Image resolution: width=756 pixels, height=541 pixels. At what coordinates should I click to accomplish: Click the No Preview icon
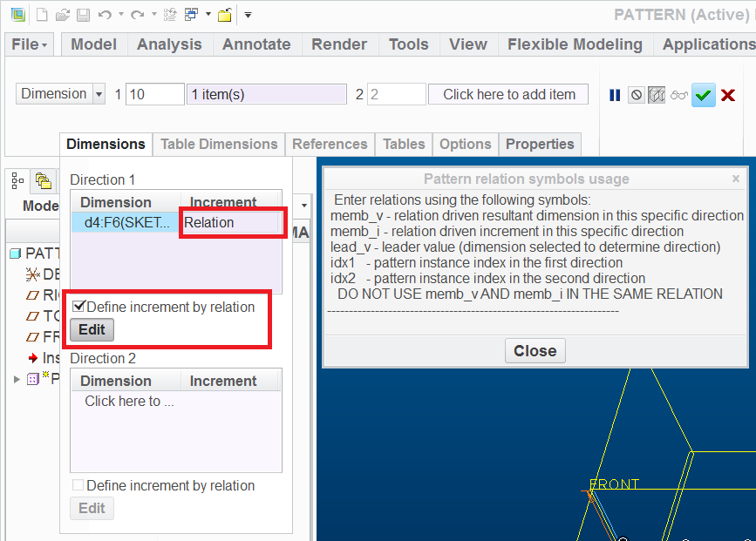(x=637, y=95)
